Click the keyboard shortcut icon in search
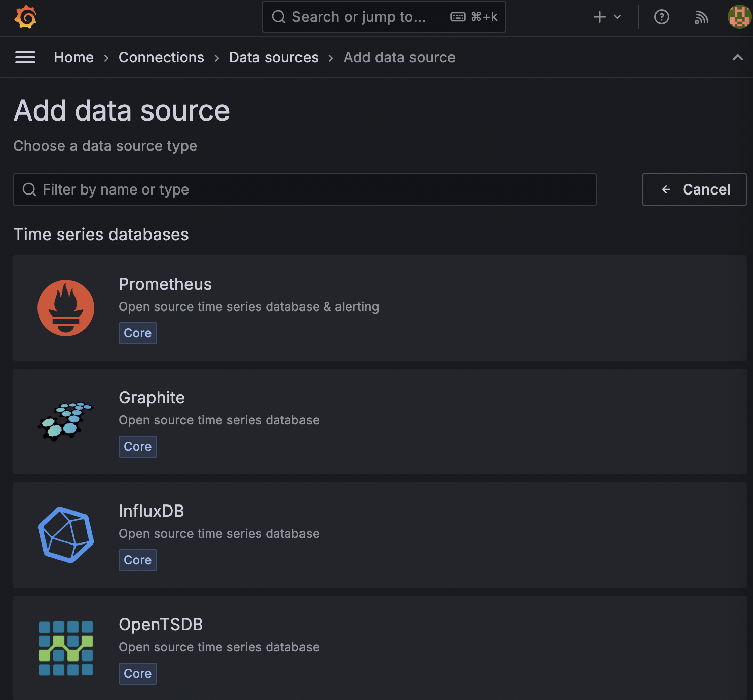This screenshot has width=753, height=700. coord(458,17)
